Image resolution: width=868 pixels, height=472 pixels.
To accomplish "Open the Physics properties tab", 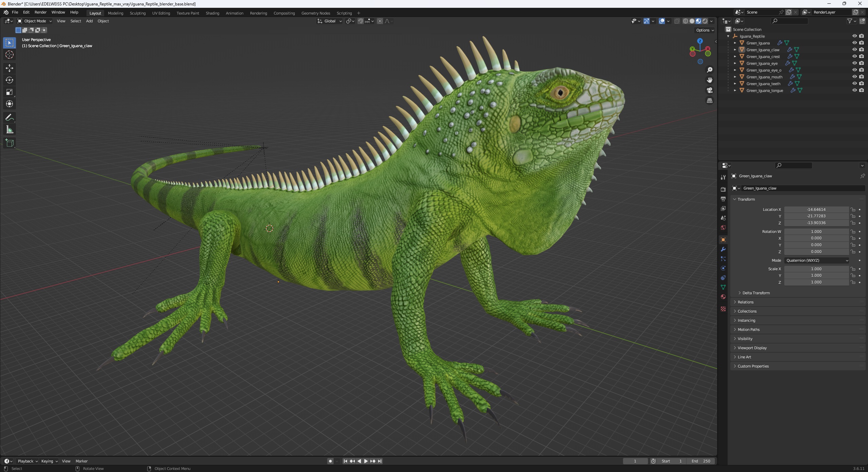I will pyautogui.click(x=723, y=268).
